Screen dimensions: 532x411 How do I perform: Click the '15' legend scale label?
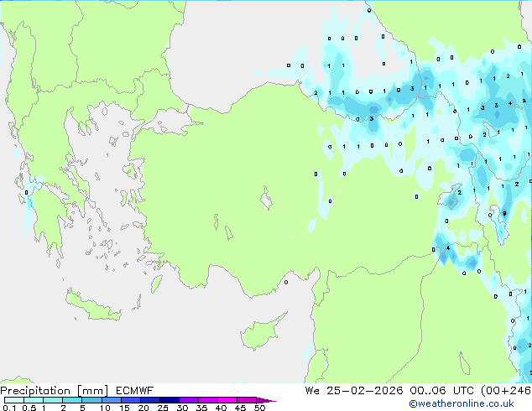(124, 408)
